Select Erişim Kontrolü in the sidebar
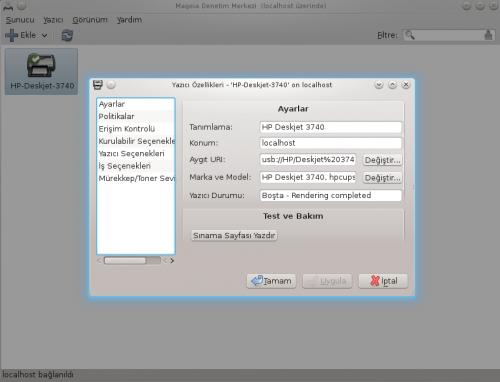 136,129
